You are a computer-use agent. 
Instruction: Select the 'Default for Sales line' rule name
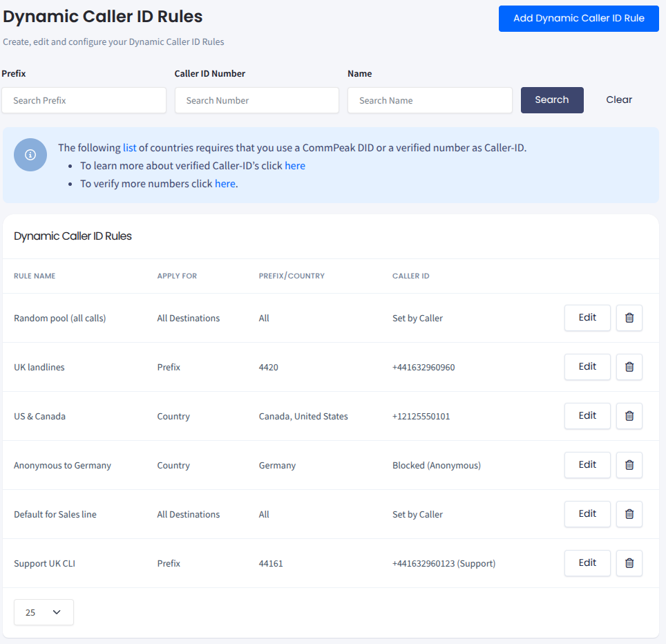pos(55,514)
